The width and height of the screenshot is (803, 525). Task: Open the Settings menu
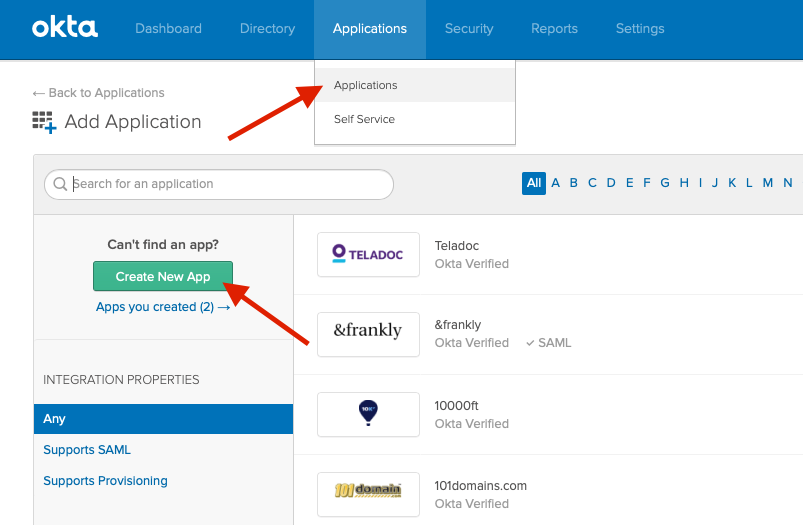coord(640,29)
